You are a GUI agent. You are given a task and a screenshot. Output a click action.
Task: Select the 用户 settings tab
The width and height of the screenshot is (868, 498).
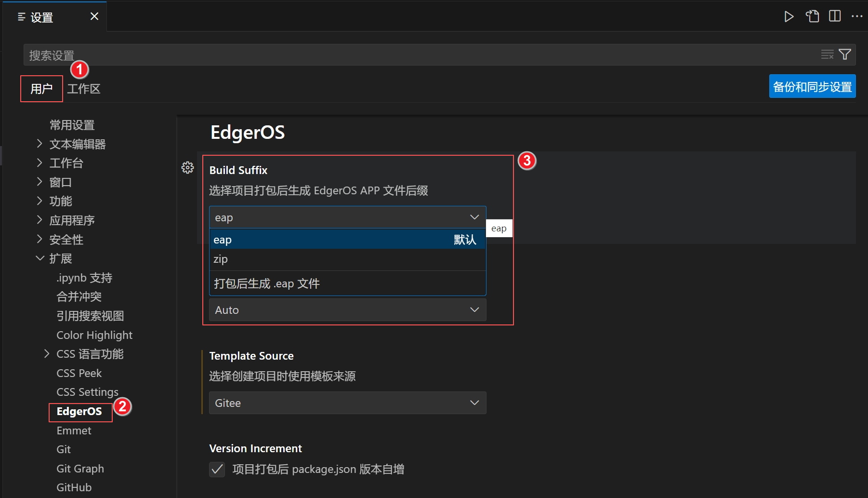41,89
